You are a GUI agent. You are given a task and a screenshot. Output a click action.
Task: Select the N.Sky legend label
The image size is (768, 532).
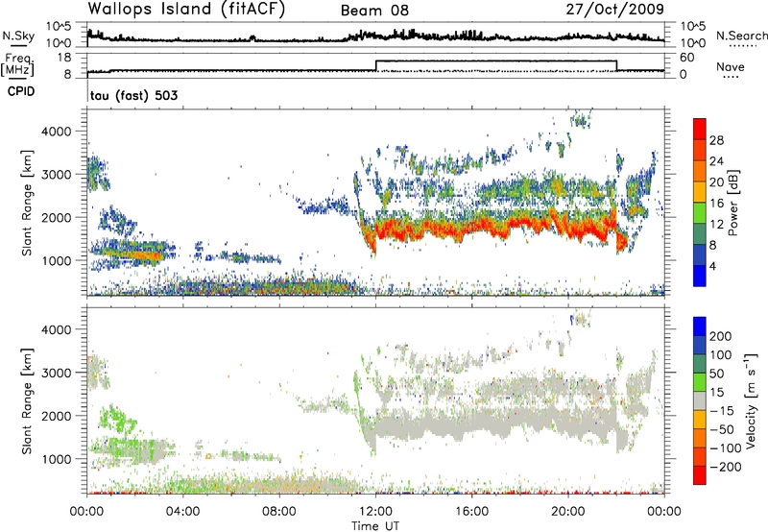[18, 36]
